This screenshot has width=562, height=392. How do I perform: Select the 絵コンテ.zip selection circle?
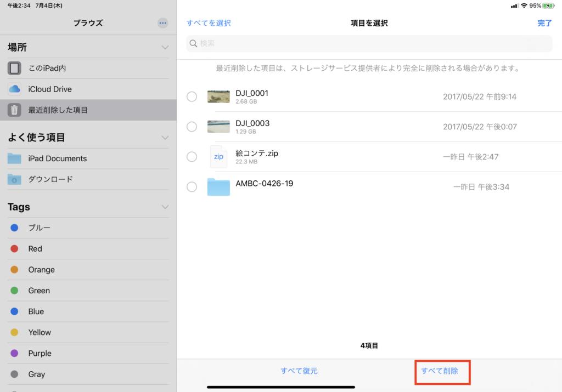click(x=192, y=156)
